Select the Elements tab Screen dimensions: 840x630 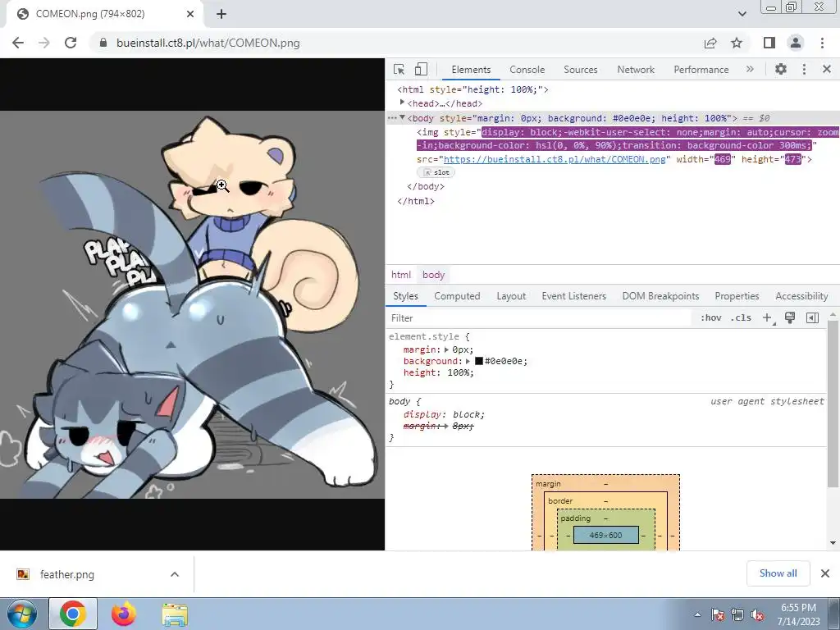(471, 70)
